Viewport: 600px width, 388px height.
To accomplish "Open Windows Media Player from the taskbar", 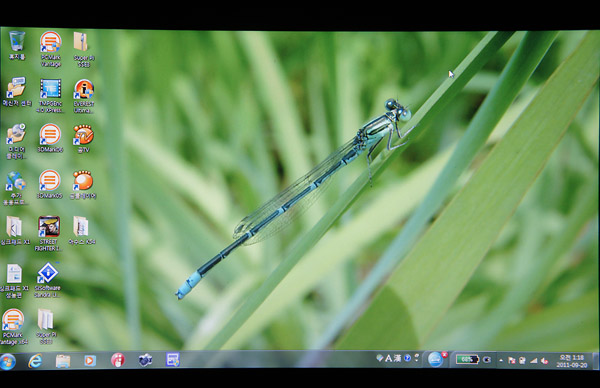I will pos(90,360).
